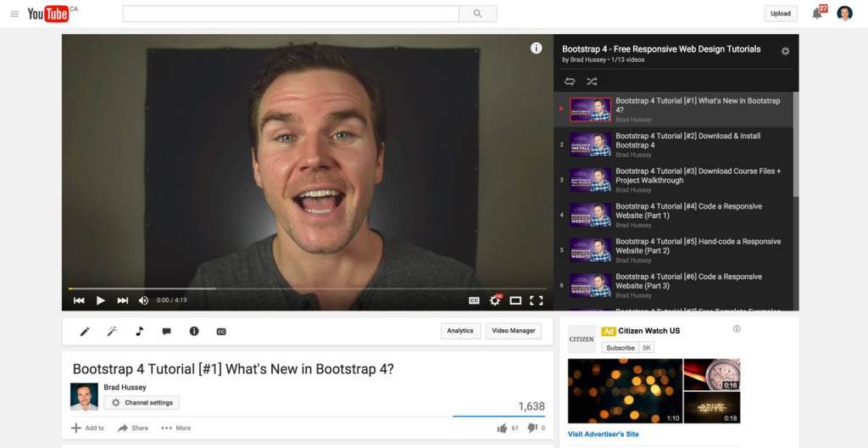The height and width of the screenshot is (448, 868).
Task: Open the pencil edit video icon
Action: pyautogui.click(x=85, y=332)
